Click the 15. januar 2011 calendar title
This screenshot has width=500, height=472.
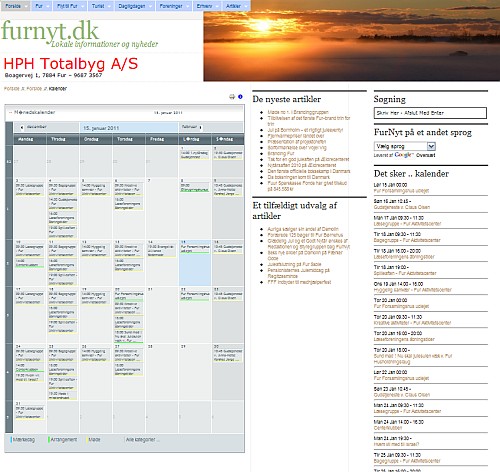(101, 128)
